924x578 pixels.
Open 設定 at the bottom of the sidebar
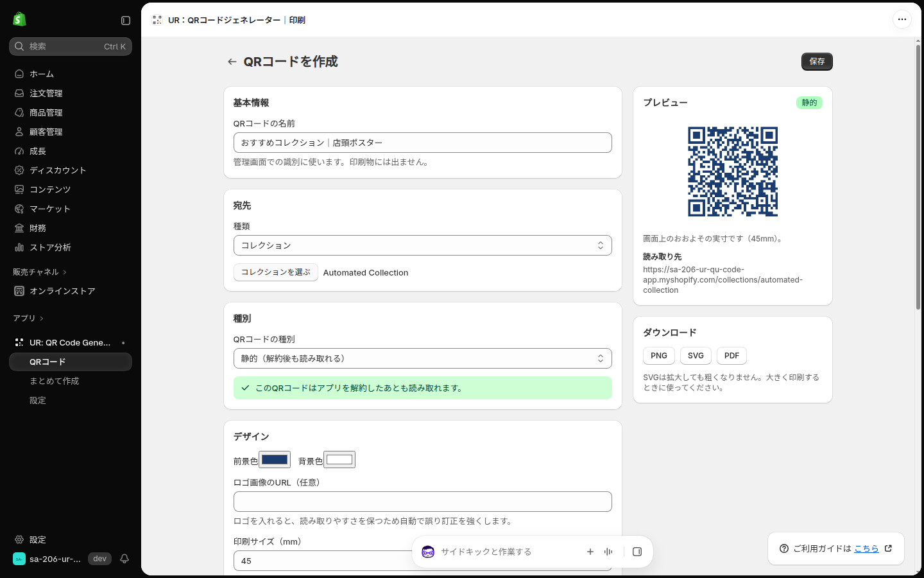[71, 539]
